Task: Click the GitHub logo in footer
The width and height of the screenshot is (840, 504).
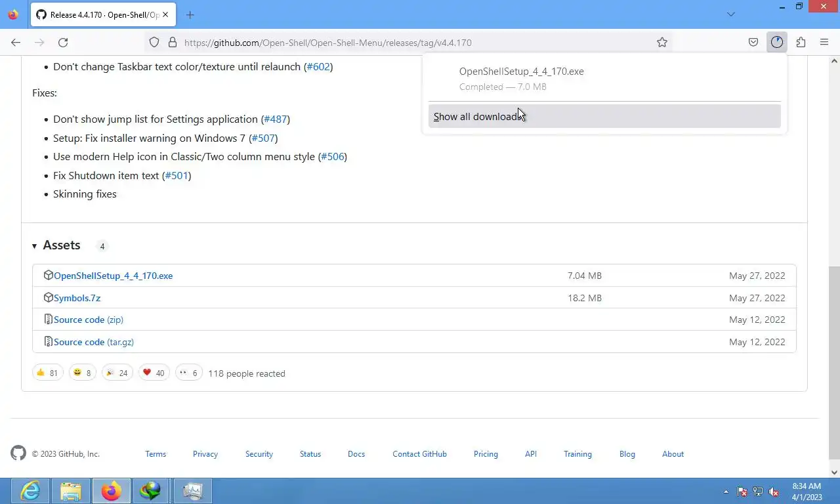Action: [x=18, y=453]
